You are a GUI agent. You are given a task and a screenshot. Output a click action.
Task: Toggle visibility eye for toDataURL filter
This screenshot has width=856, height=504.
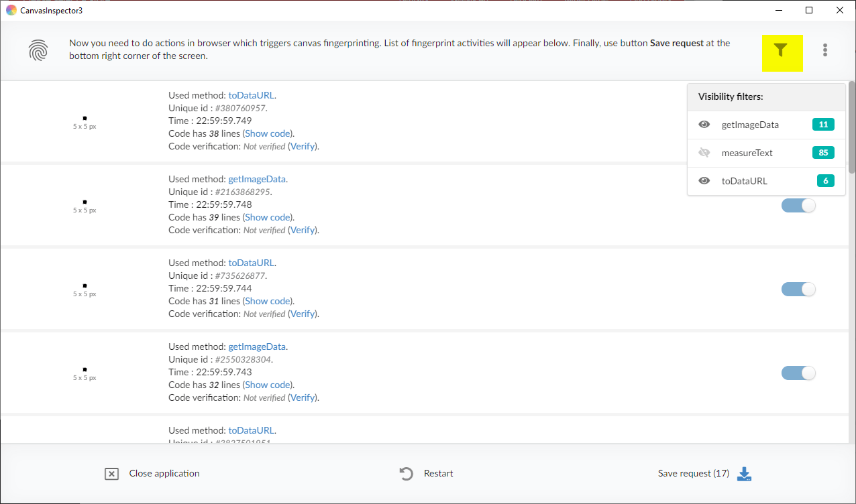pyautogui.click(x=704, y=181)
